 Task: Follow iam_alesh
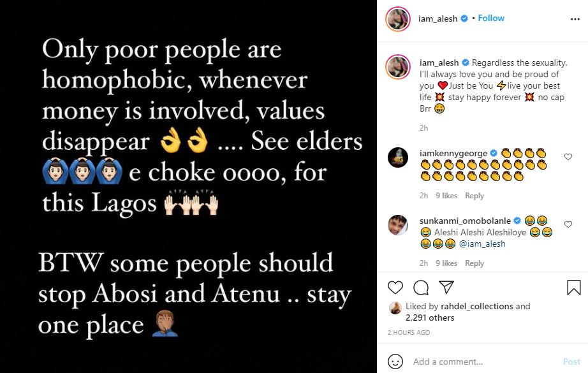pyautogui.click(x=491, y=18)
